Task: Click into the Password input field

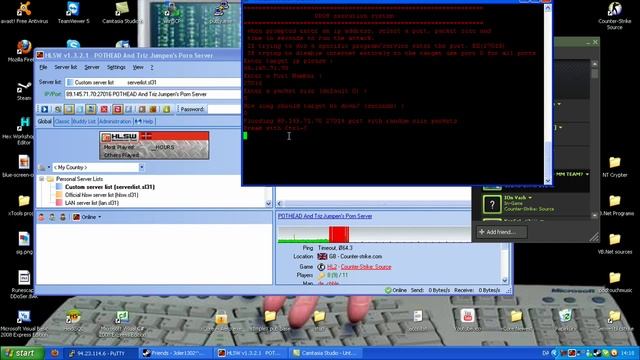Action: click(224, 109)
